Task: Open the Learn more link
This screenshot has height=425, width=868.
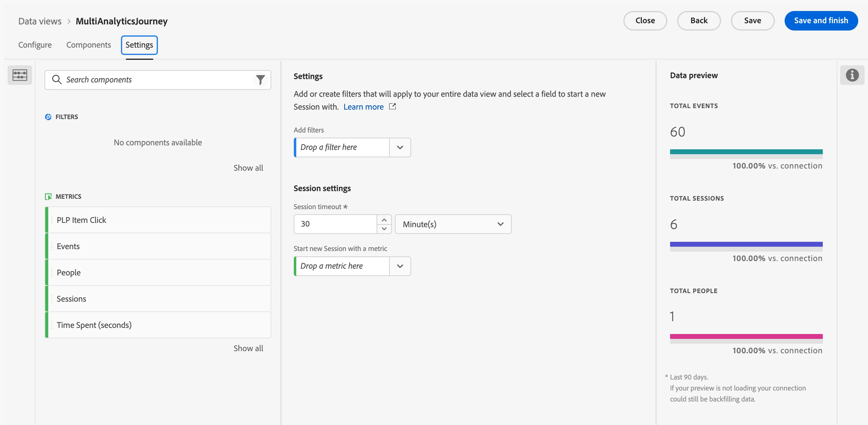Action: [x=363, y=107]
